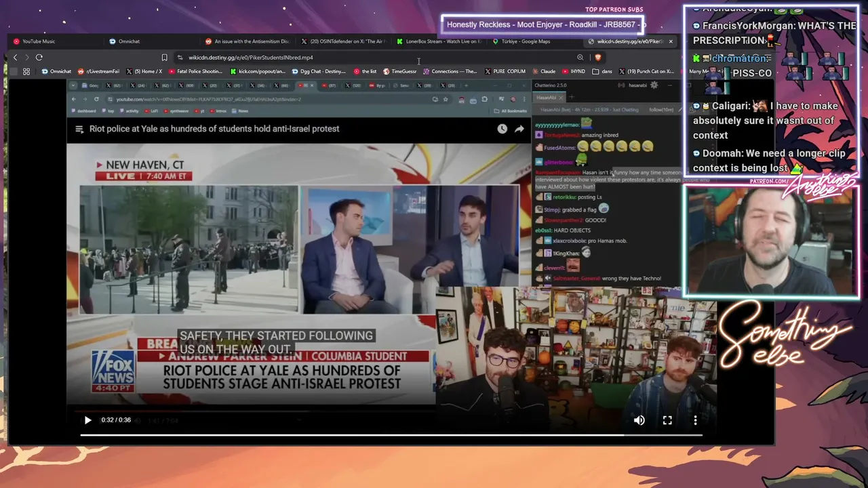The width and height of the screenshot is (868, 488).
Task: Open the Punch Cat on X bookmark
Action: tap(646, 71)
